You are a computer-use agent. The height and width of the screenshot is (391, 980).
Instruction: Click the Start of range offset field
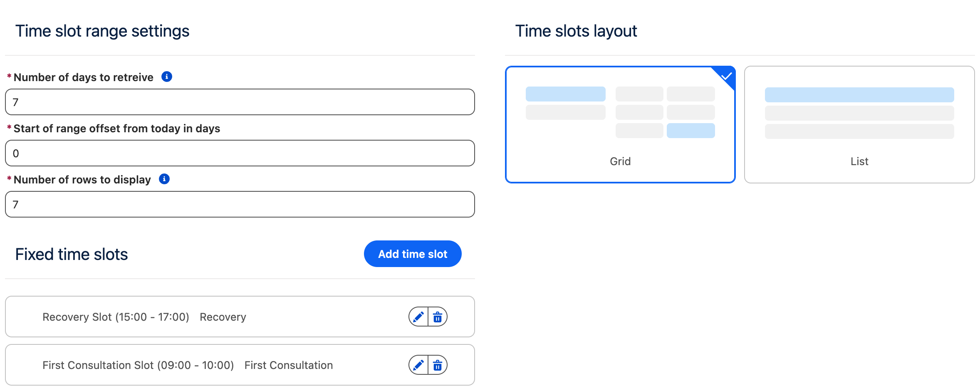[x=240, y=153]
